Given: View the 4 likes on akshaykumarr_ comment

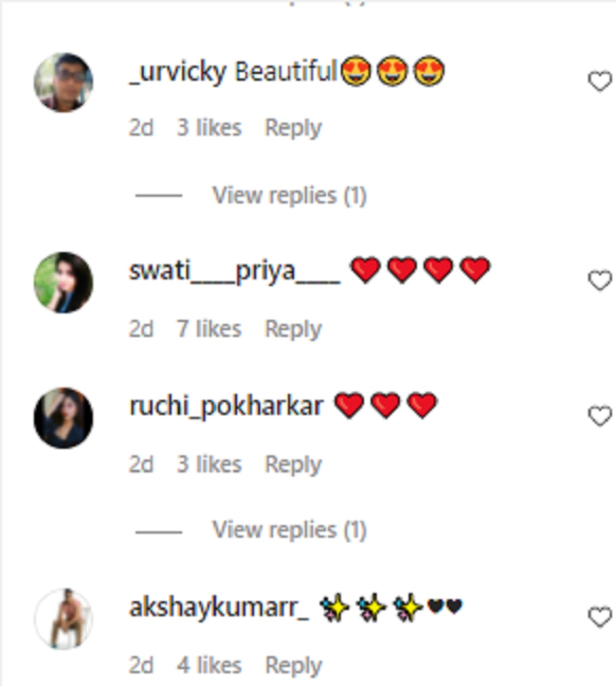Looking at the screenshot, I should [209, 666].
